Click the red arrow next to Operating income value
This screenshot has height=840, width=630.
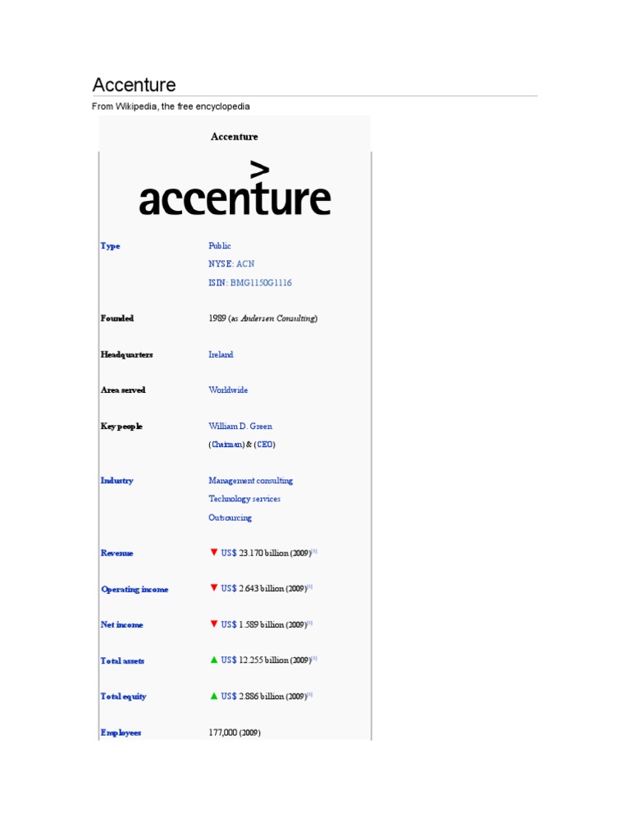214,588
